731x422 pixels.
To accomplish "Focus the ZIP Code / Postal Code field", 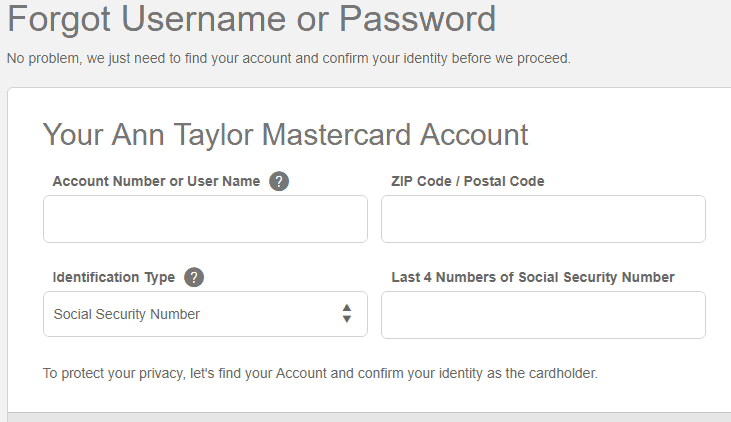I will (x=543, y=219).
